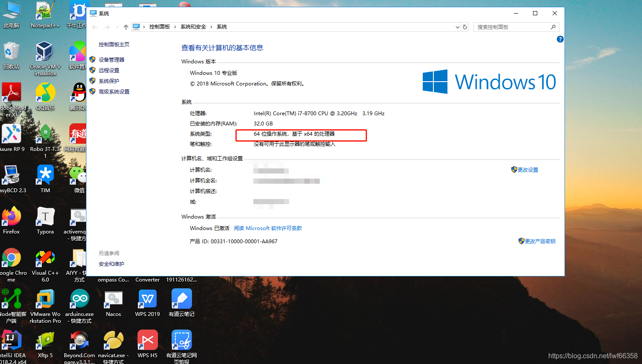Viewport: 642px width, 364px height.
Task: Click the search magnifier icon
Action: (553, 27)
